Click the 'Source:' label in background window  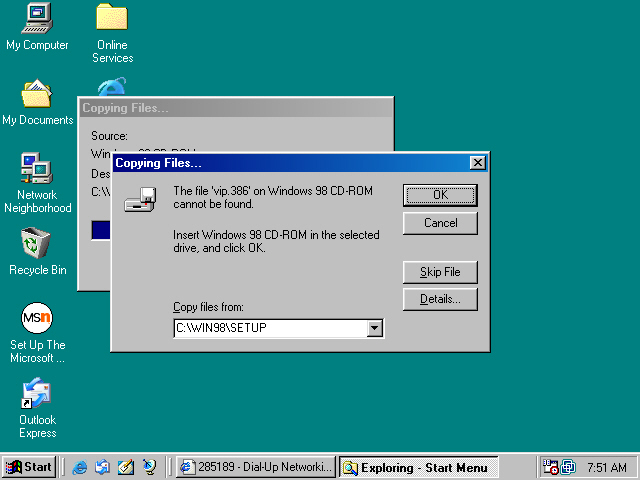pyautogui.click(x=109, y=136)
